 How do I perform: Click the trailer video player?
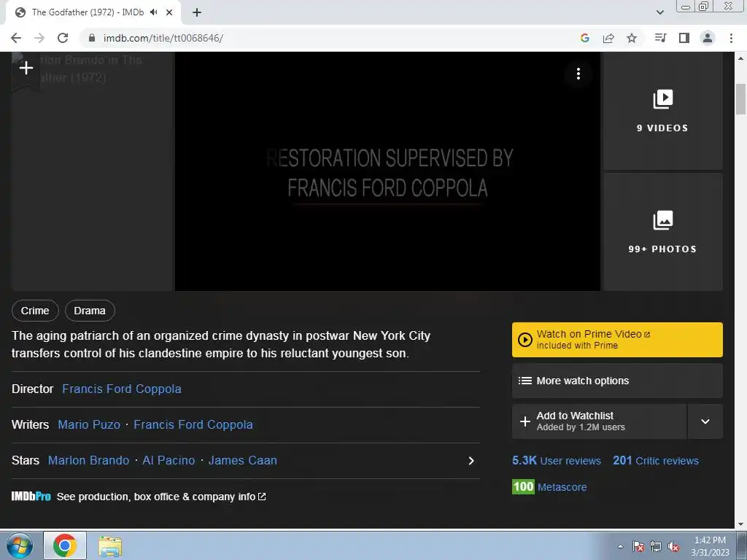(x=387, y=171)
